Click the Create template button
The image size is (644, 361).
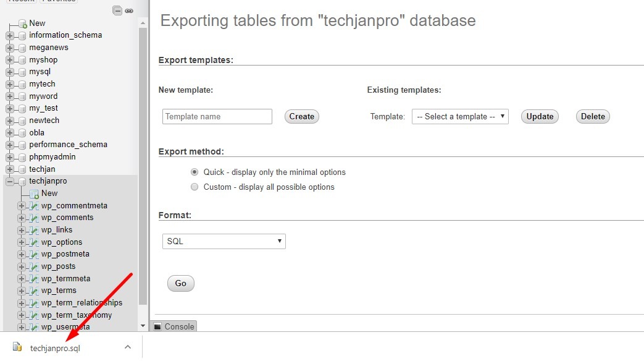pos(301,116)
